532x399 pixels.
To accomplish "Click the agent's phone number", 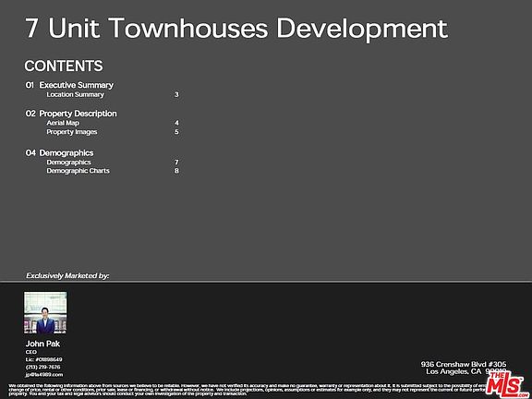I will tap(43, 367).
